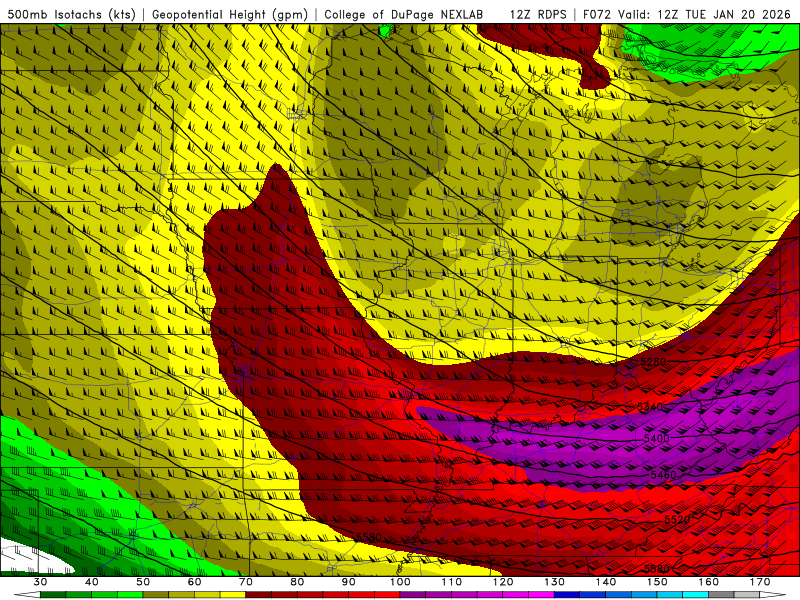Click the legend value 150
This screenshot has height=600, width=800.
(657, 582)
